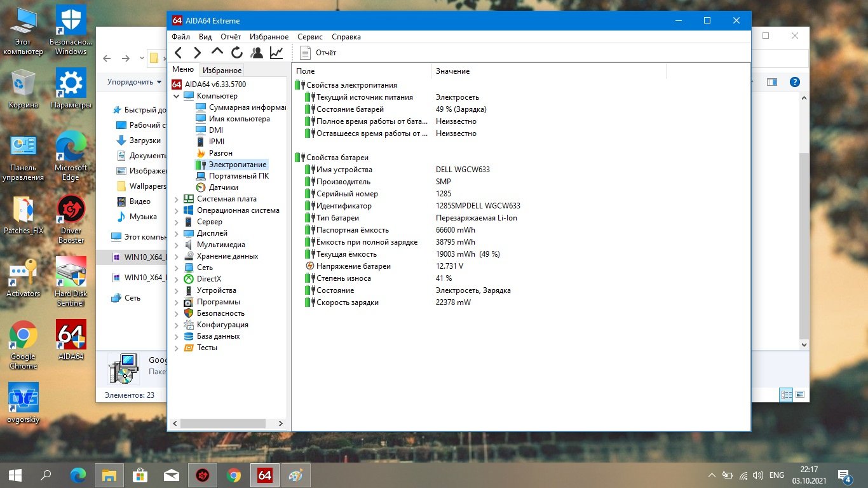
Task: Select Суммарная информация tree item
Action: click(241, 107)
